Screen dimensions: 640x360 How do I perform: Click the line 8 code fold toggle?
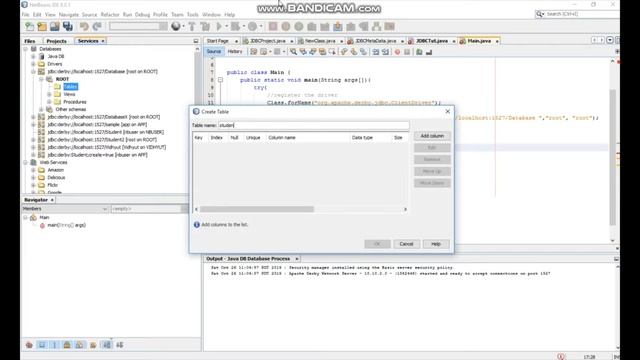pyautogui.click(x=220, y=80)
